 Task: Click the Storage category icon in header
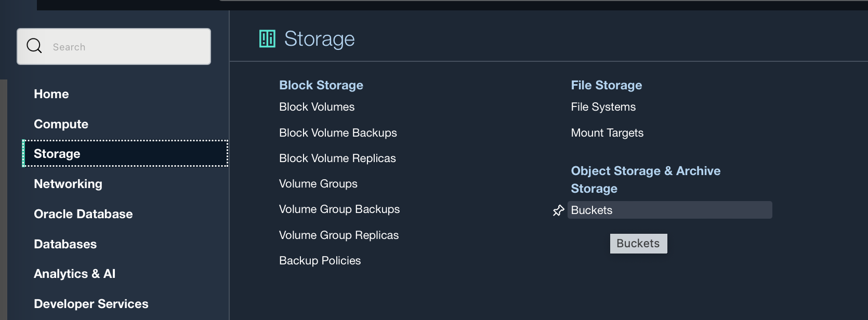coord(267,39)
